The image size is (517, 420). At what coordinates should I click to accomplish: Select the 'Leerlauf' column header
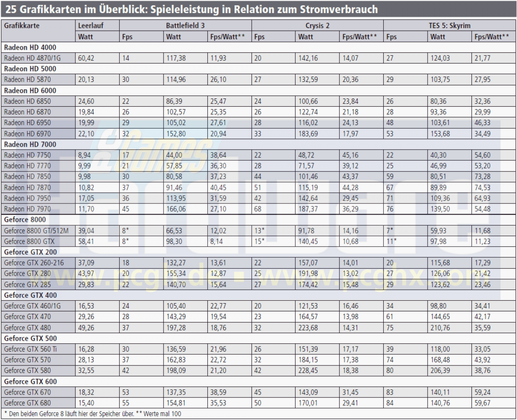pyautogui.click(x=91, y=25)
